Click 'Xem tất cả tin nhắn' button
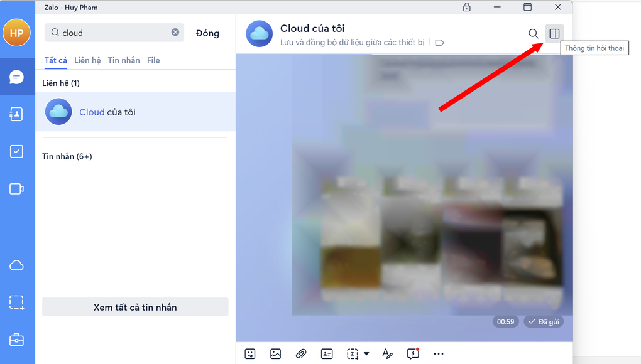The height and width of the screenshot is (364, 641). [135, 307]
